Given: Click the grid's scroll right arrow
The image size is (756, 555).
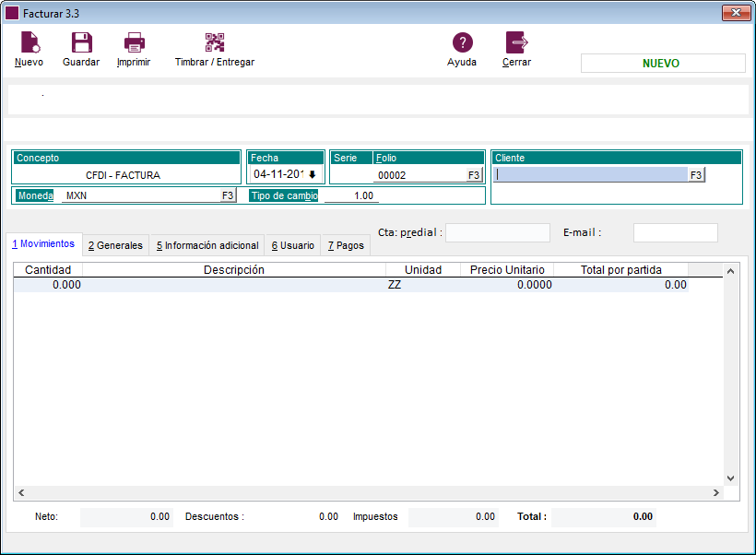Looking at the screenshot, I should point(716,493).
